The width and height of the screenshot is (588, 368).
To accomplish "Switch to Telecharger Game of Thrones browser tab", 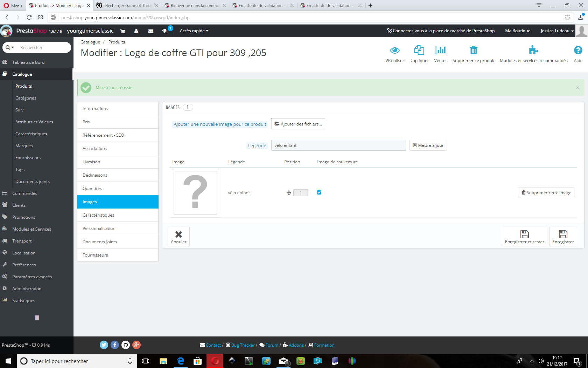I will 127,5.
